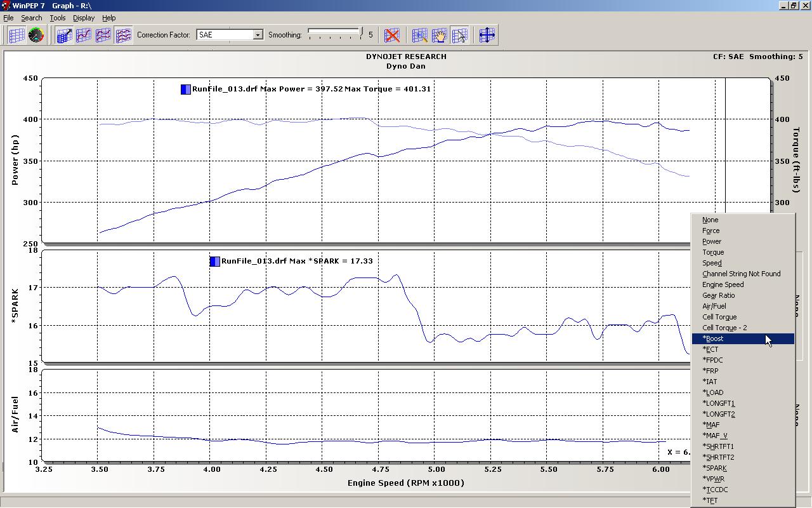The width and height of the screenshot is (812, 508).
Task: Open the gauge display icon
Action: pos(36,35)
